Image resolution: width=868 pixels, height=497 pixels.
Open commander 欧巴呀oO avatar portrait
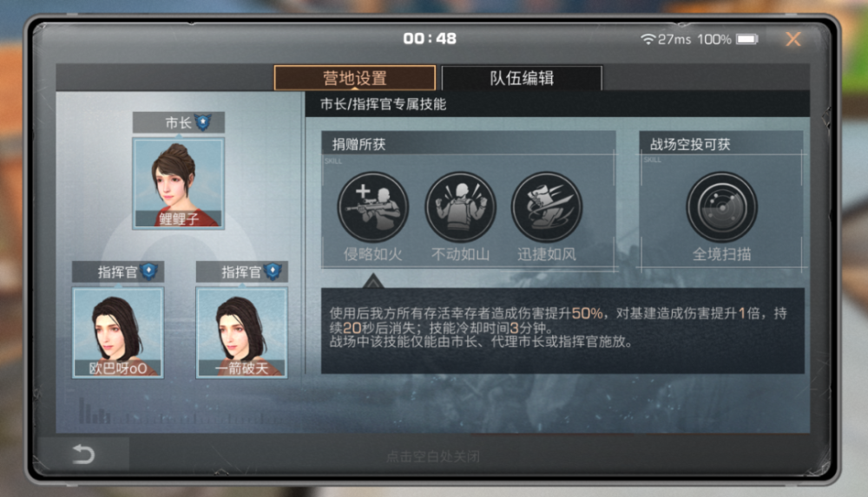tap(118, 332)
